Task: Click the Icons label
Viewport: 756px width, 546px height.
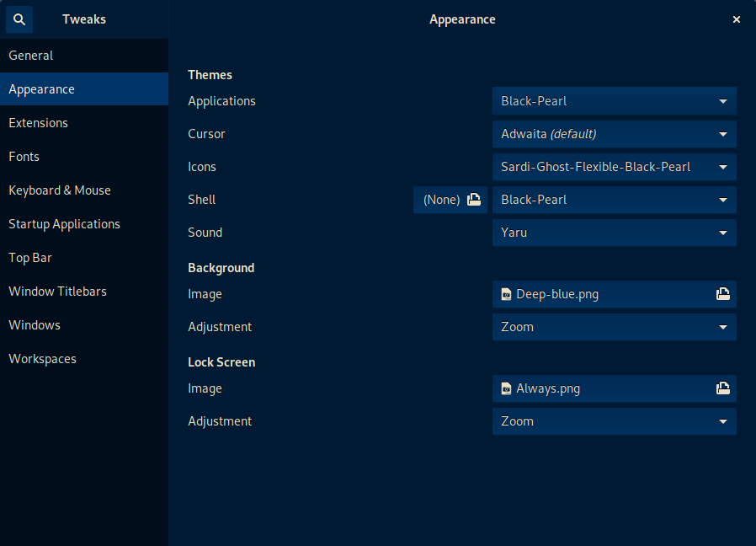Action: click(x=201, y=167)
